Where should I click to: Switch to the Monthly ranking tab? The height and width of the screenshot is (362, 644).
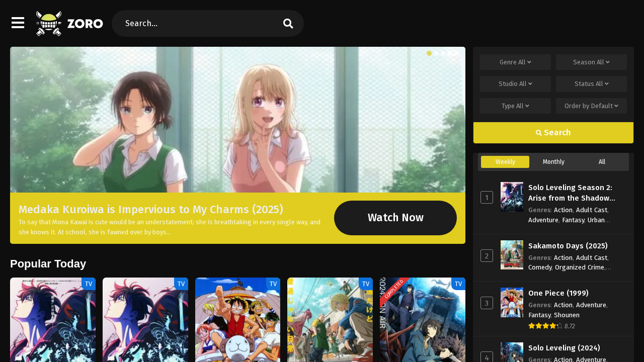(553, 162)
